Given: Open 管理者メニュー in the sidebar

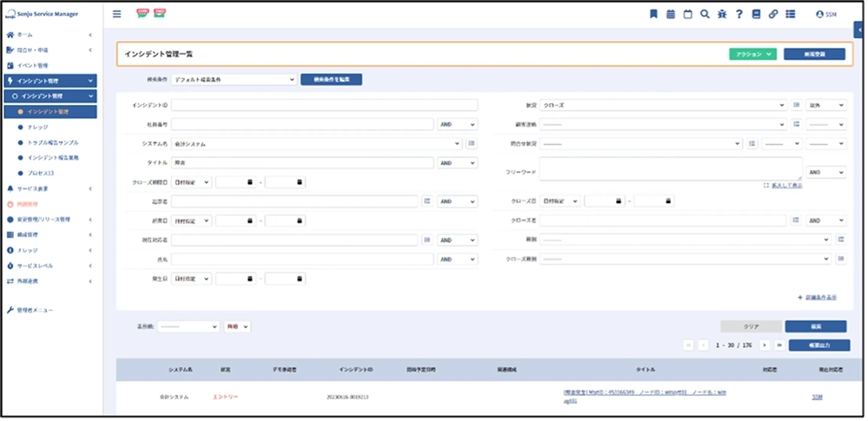Looking at the screenshot, I should tap(35, 310).
